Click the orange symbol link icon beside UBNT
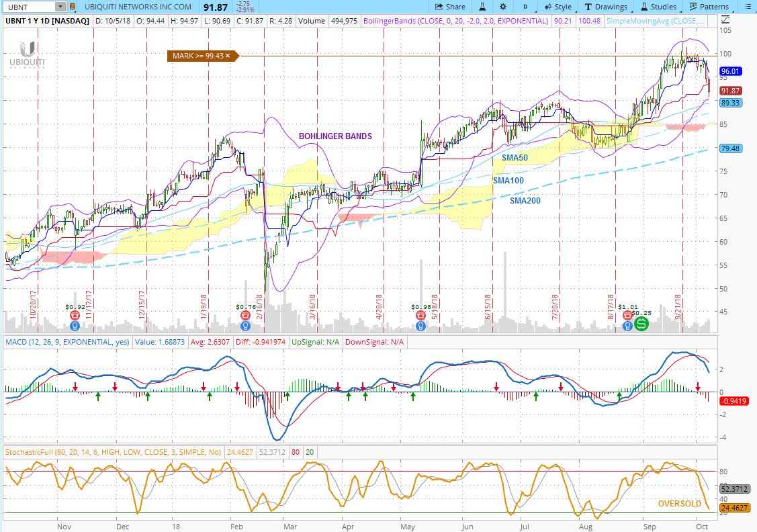The height and width of the screenshot is (532, 757). pos(73,7)
